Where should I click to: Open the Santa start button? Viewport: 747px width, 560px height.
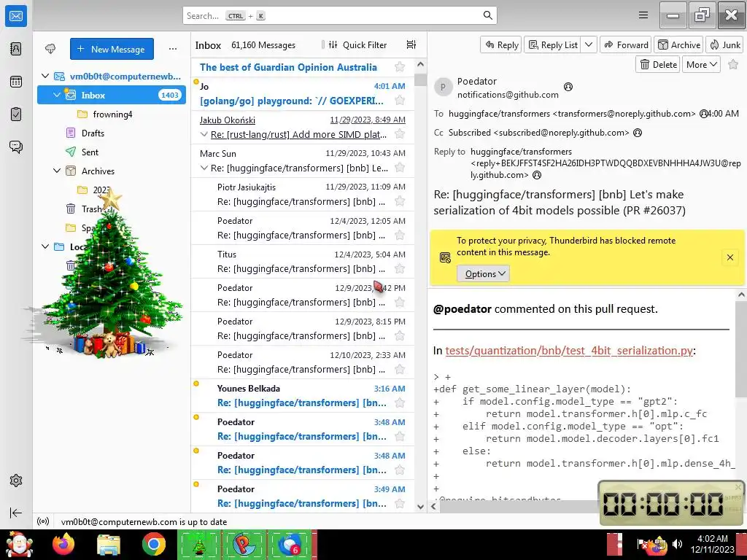click(19, 544)
